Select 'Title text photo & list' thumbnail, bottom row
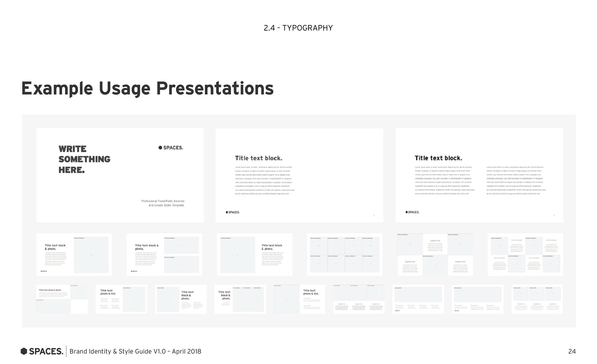Image resolution: width=597 pixels, height=364 pixels. click(121, 299)
